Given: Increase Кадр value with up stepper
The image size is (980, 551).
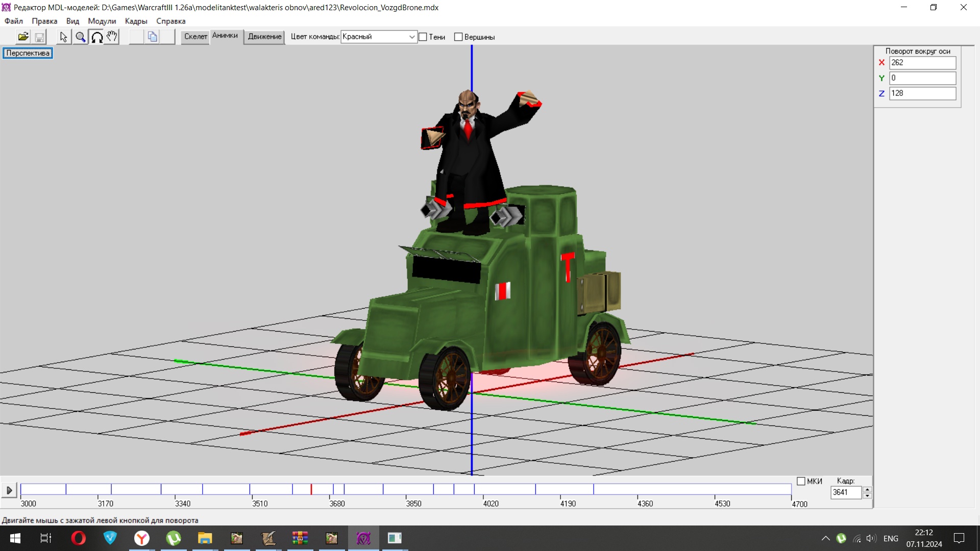Looking at the screenshot, I should [867, 489].
